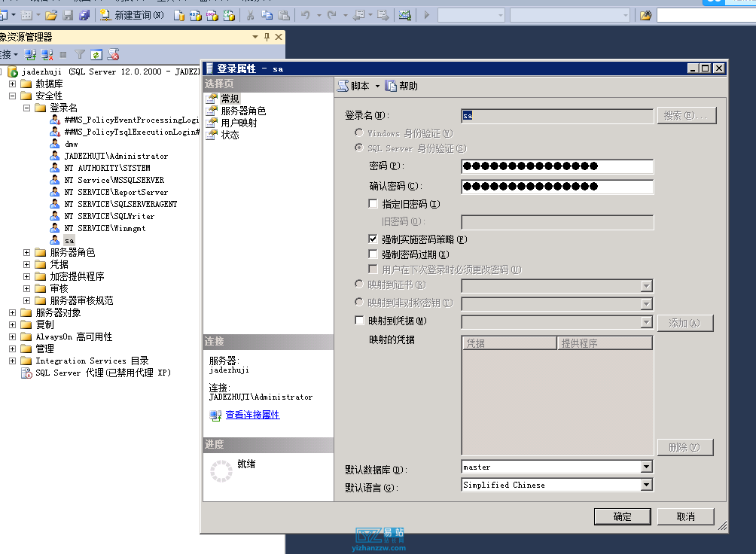Click the 登录名 input field containing sa
This screenshot has height=554, width=756.
point(557,115)
